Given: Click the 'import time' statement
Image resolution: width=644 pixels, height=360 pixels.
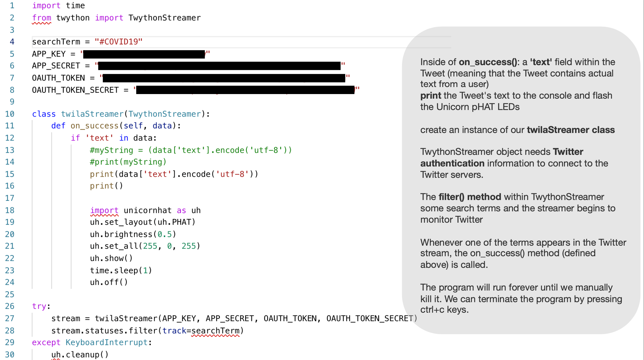Looking at the screenshot, I should [x=58, y=6].
